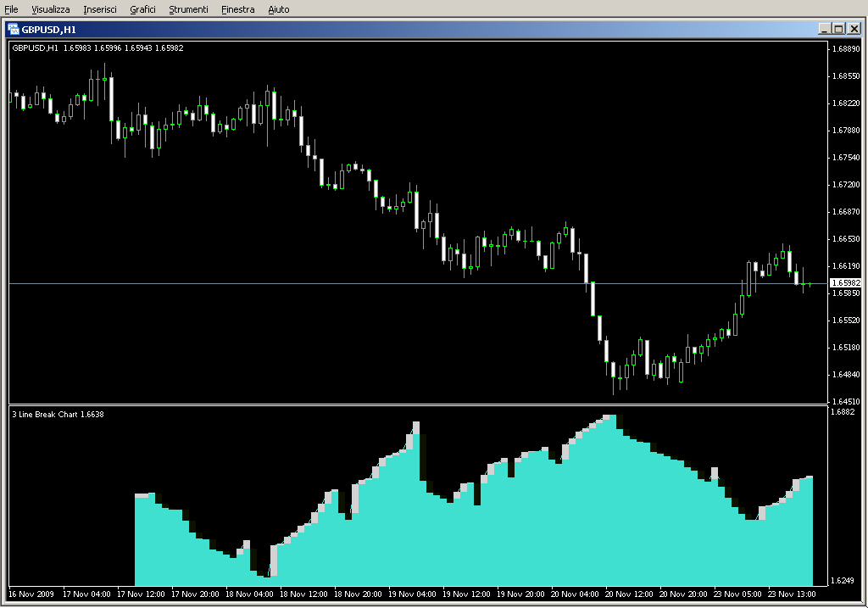Click the 1.66190 price scale label

point(847,265)
